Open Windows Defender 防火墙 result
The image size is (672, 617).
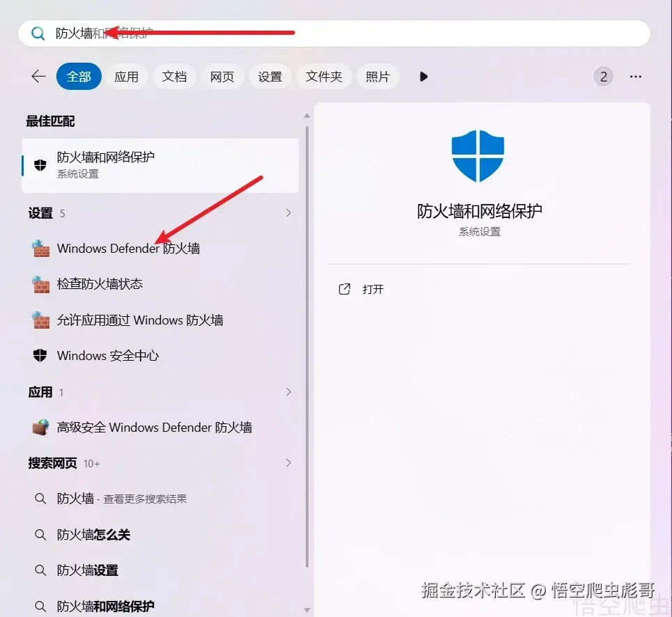(160, 248)
